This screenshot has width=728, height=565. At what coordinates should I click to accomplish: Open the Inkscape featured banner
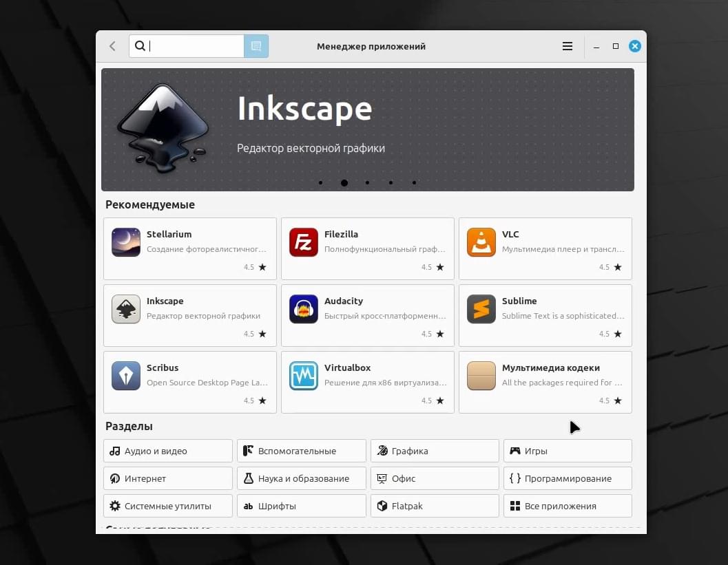pos(367,129)
